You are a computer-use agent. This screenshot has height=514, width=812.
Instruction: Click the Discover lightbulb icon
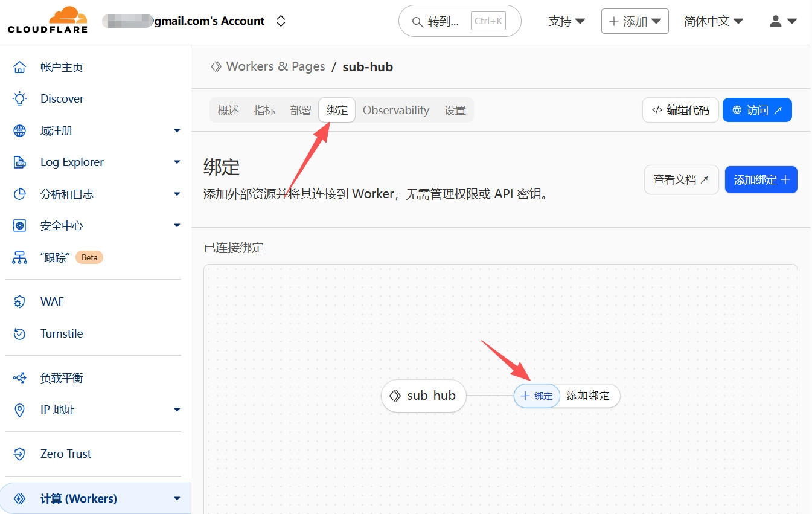click(20, 99)
